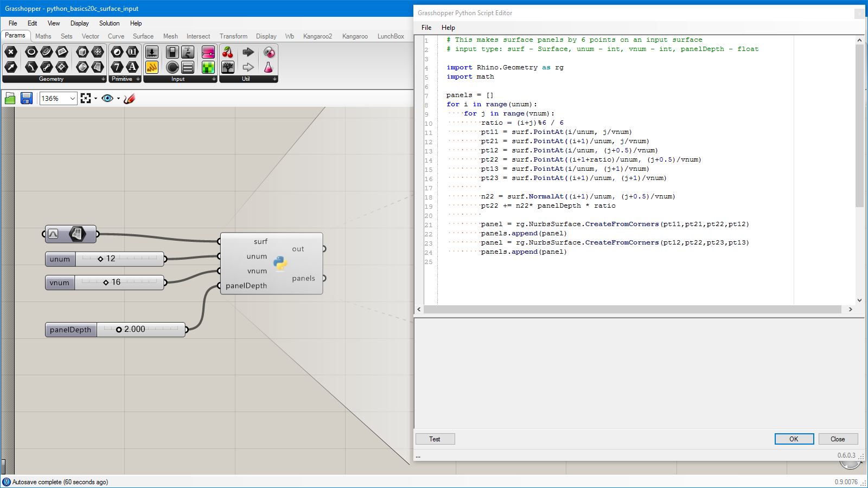Click the code editor vertical scrollbar
Image resolution: width=868 pixels, height=488 pixels.
859,126
